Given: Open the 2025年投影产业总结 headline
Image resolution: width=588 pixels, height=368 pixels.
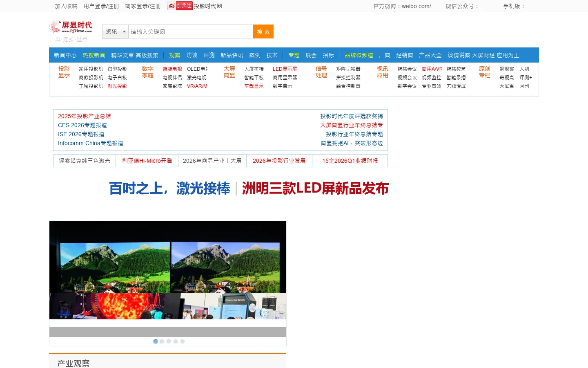Looking at the screenshot, I should tap(85, 116).
